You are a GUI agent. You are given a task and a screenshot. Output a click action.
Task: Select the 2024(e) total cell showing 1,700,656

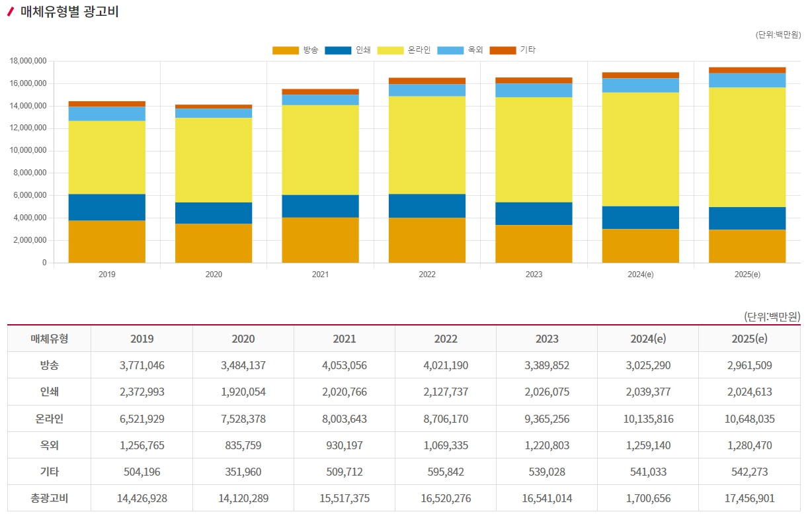tap(648, 498)
